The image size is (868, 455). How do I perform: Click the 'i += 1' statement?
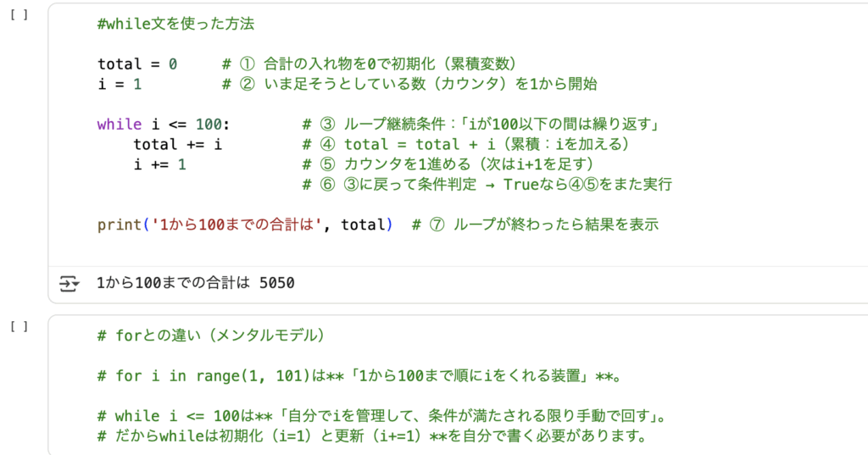(x=159, y=164)
